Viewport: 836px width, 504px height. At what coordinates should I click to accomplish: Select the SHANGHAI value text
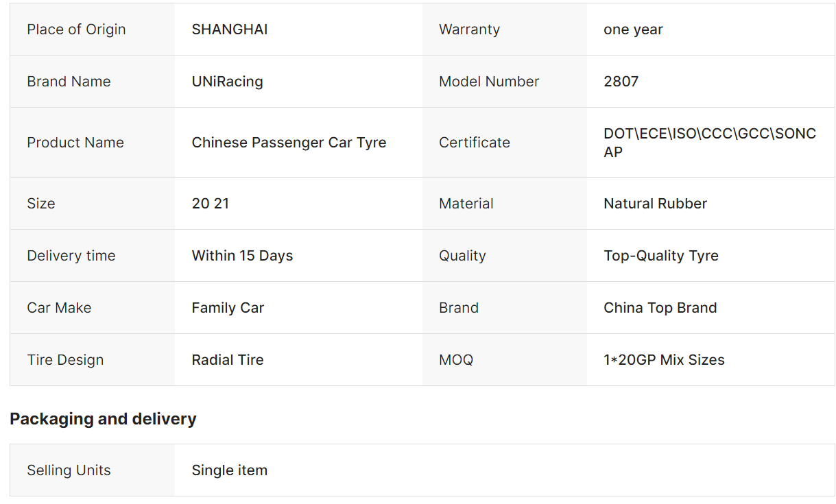[230, 29]
